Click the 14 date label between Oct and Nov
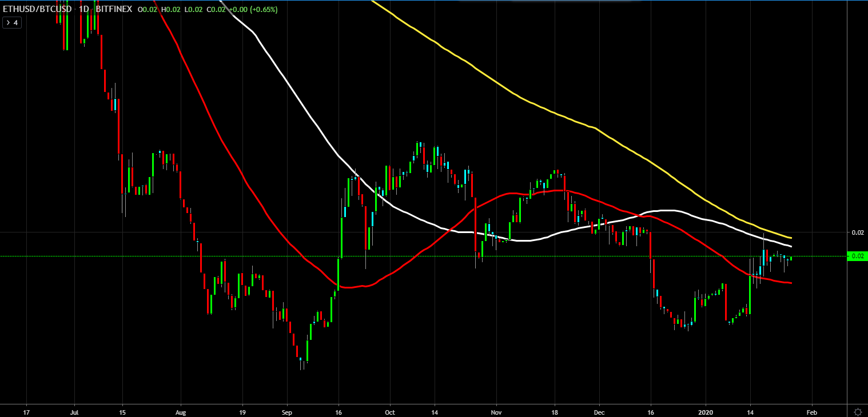868x417 pixels. pos(435,411)
